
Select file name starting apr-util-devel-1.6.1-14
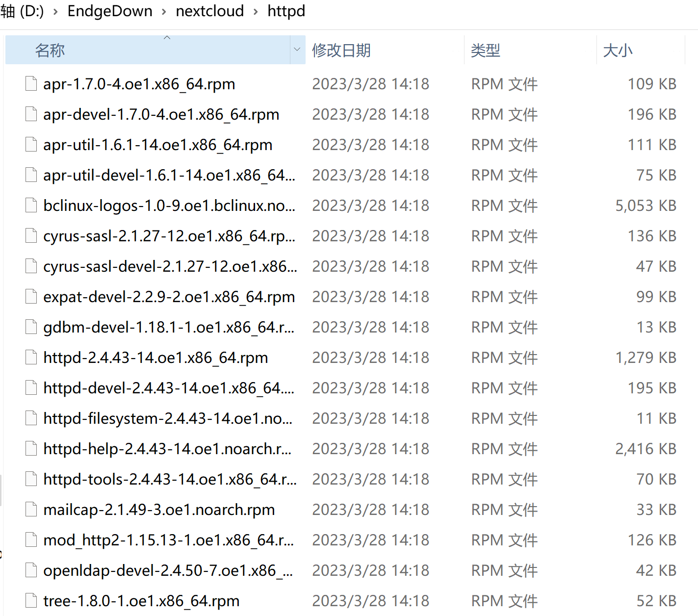tap(169, 175)
